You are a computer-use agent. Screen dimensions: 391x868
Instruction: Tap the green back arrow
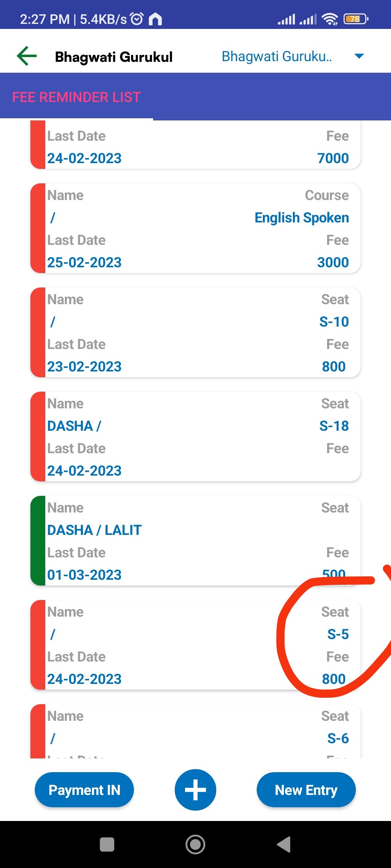[27, 56]
